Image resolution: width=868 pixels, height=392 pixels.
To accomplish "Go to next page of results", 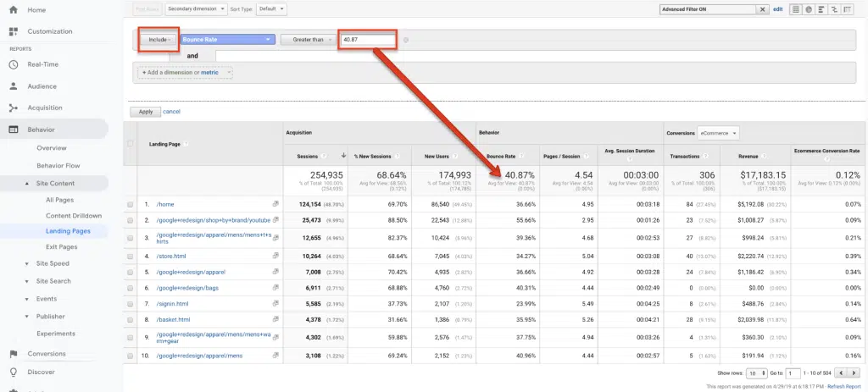I will pos(854,373).
